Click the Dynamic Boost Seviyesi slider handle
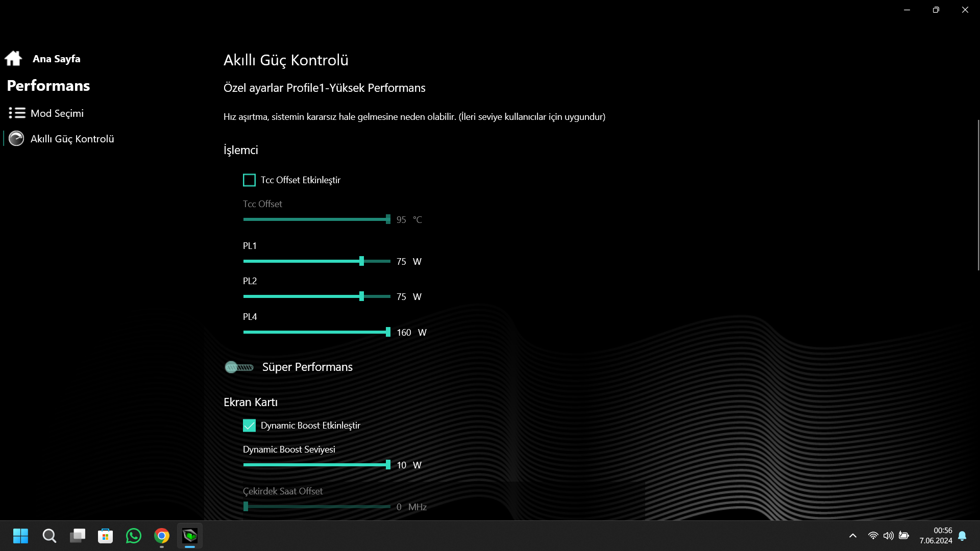Screen dimensions: 980x551 [388, 465]
